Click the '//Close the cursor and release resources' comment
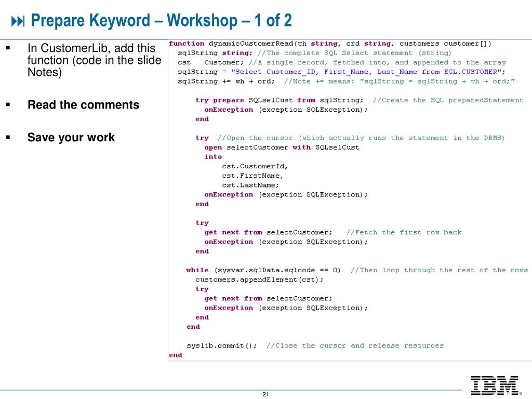The width and height of the screenshot is (532, 399). coord(355,345)
